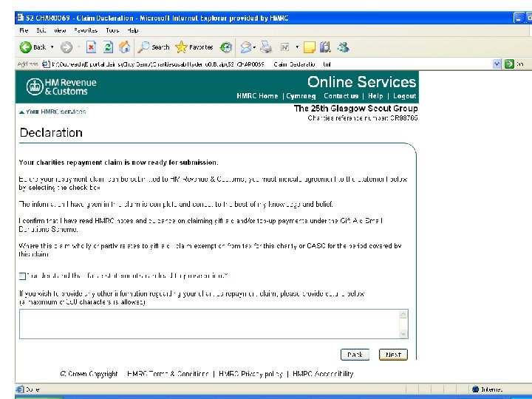Screen dimensions: 532x399
Task: Click the green Go arrow button
Action: tap(509, 64)
